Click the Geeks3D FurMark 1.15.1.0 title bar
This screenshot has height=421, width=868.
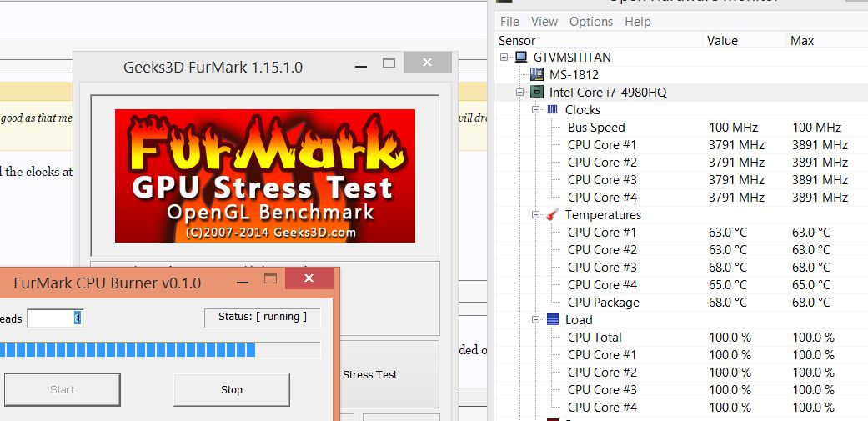pos(213,67)
